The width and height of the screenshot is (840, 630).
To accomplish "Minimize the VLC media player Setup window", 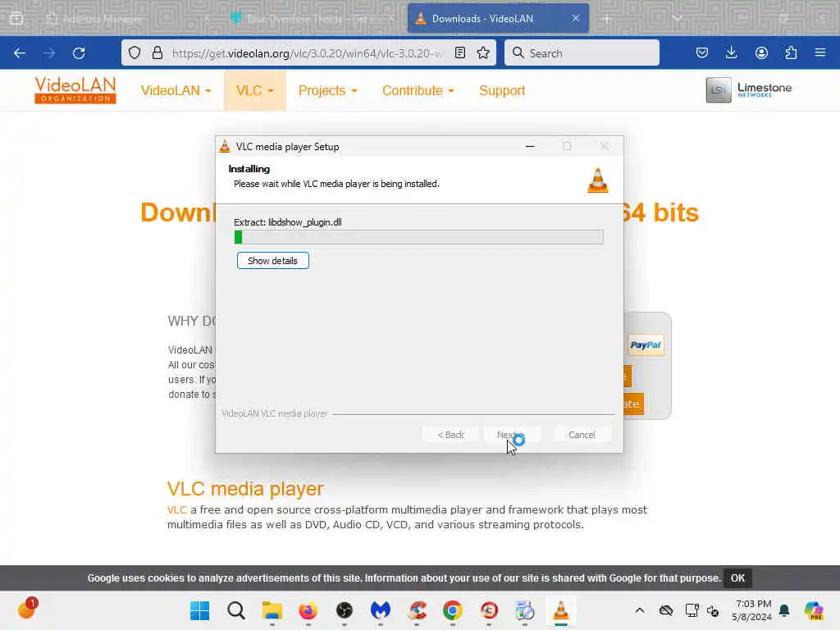I will click(530, 146).
